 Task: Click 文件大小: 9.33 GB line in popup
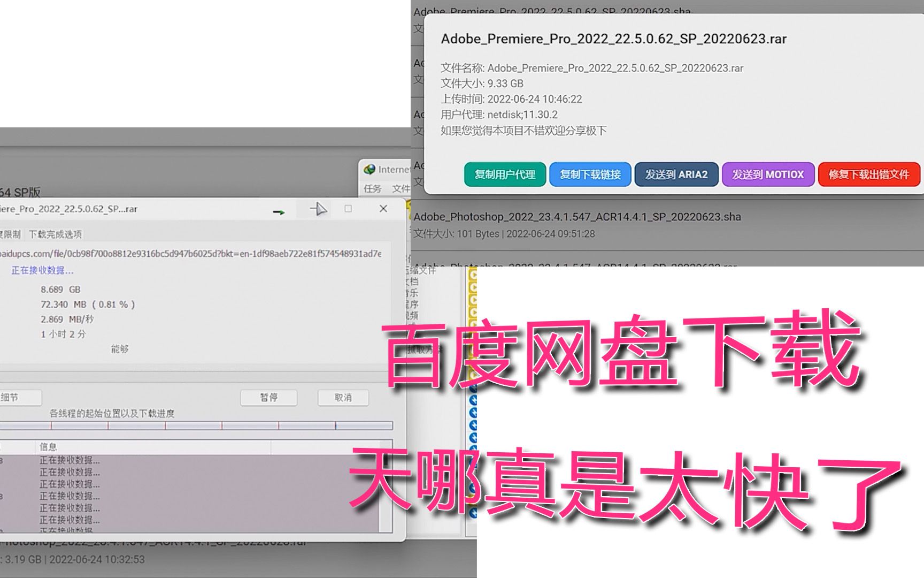point(482,83)
